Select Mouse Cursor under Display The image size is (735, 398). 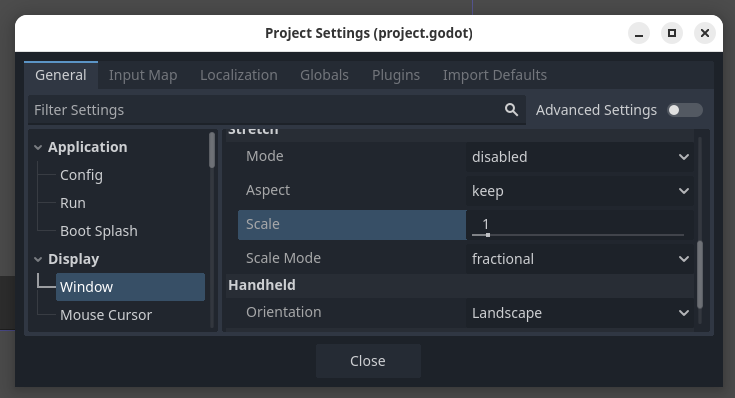coord(106,315)
